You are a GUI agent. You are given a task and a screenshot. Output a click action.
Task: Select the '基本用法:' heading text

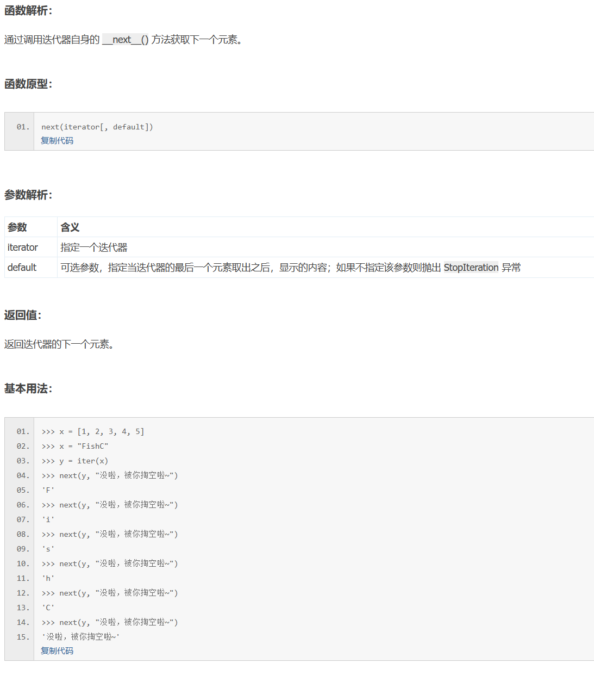[x=28, y=388]
